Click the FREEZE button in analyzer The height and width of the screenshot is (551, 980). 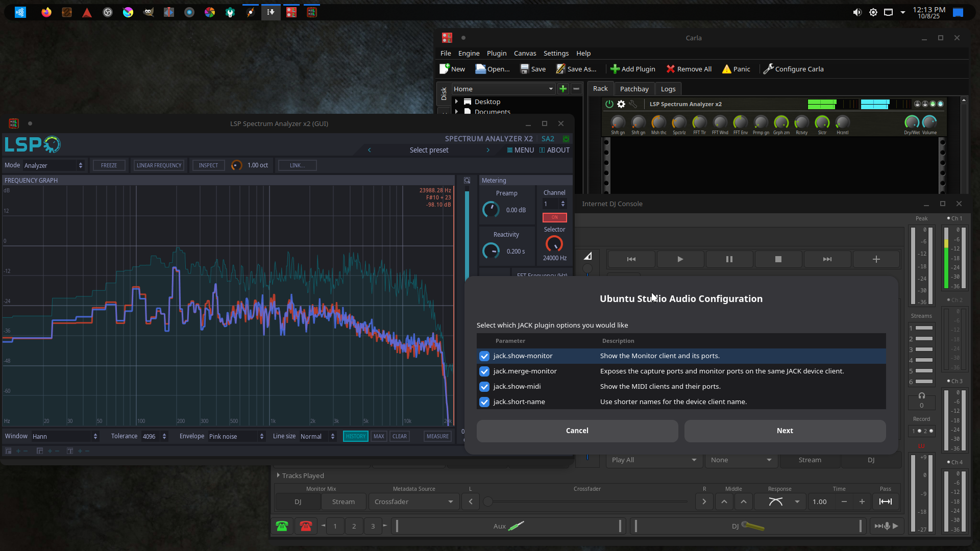[109, 165]
